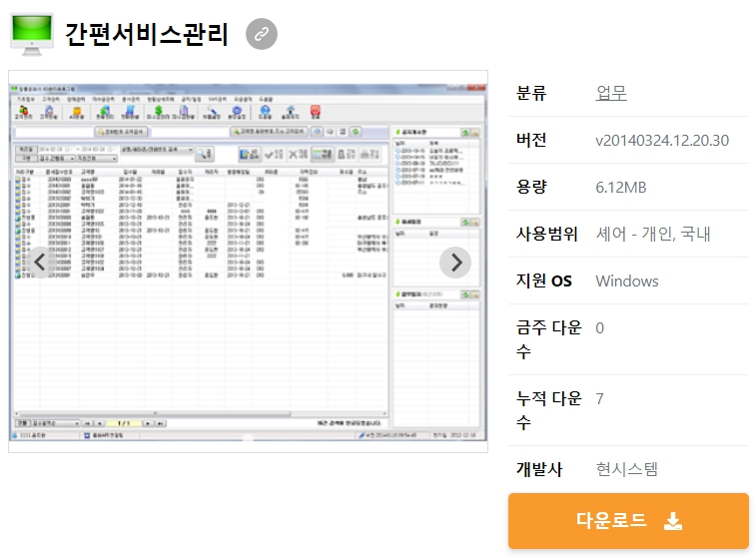This screenshot has height=558, width=756.
Task: Start the download with the orange 다운로드 button
Action: pyautogui.click(x=628, y=521)
